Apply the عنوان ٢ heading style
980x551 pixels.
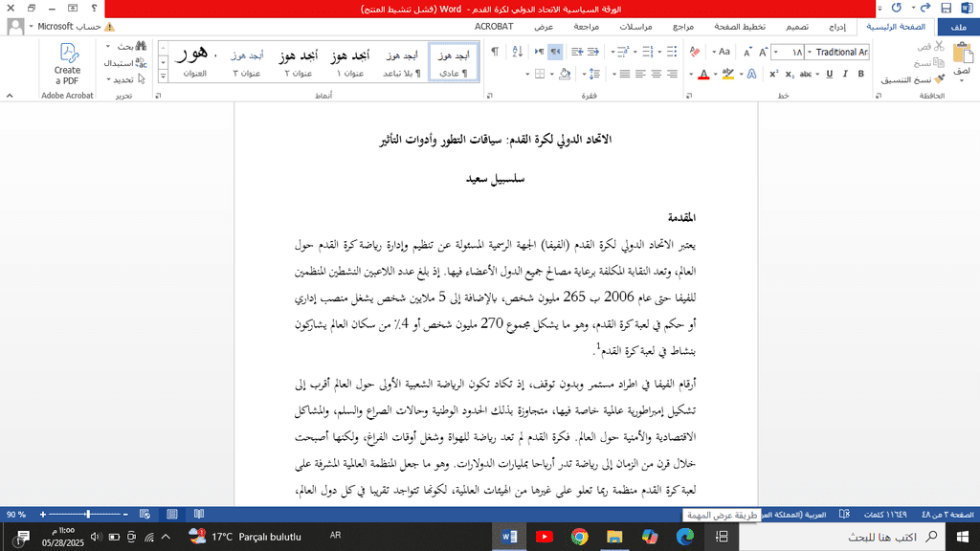click(x=299, y=62)
